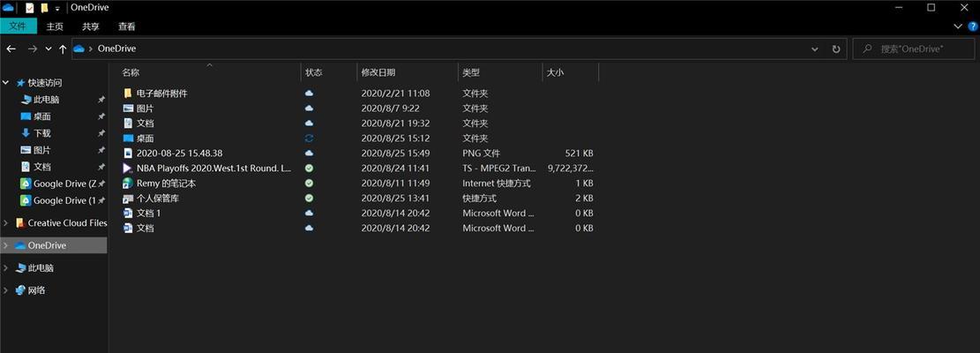Go back with the back arrow
The image size is (980, 353).
tap(11, 49)
